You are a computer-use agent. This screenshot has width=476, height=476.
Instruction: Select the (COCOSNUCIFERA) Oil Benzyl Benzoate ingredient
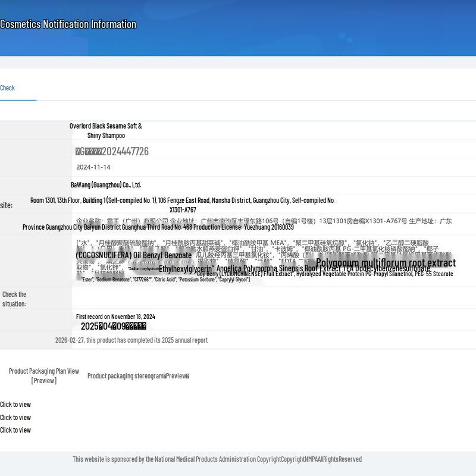[x=133, y=255]
